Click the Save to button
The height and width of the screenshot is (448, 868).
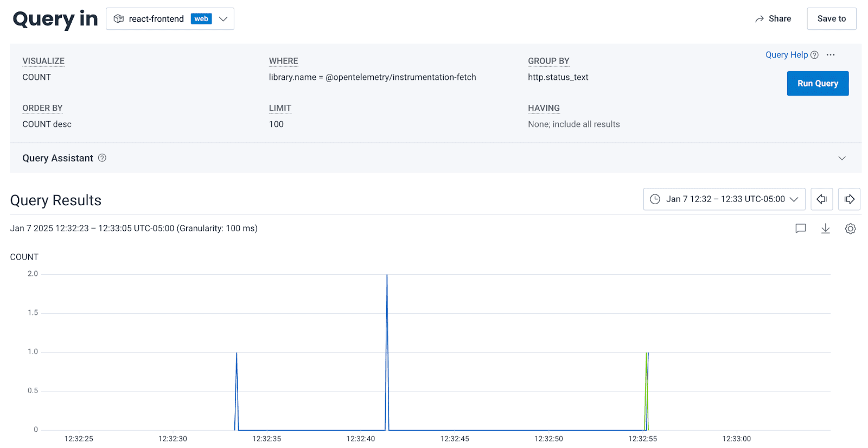click(831, 19)
